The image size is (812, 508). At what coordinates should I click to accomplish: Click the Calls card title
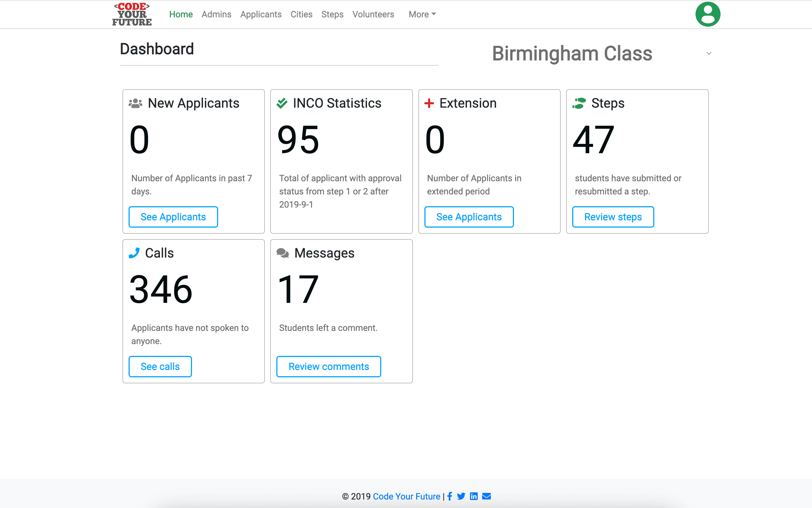[x=159, y=253]
